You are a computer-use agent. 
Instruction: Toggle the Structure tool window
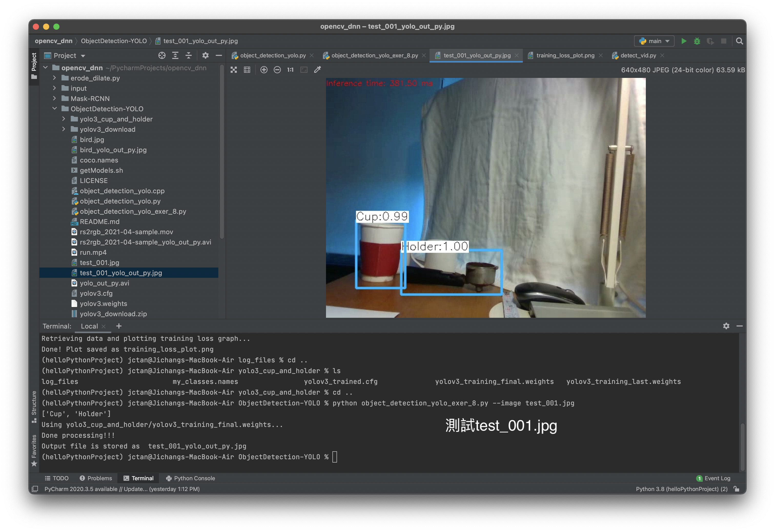[34, 406]
